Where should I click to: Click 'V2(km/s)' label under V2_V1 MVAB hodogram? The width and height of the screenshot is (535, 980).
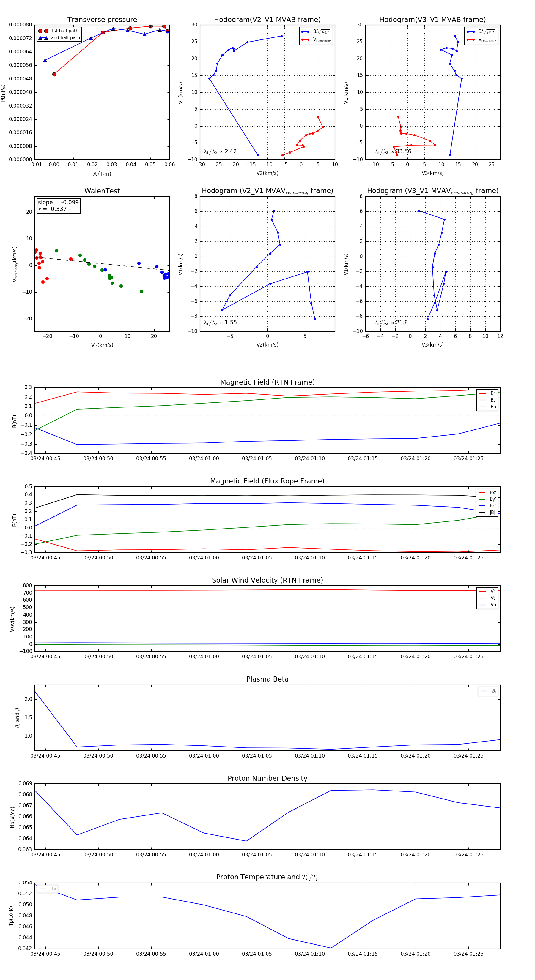(267, 173)
